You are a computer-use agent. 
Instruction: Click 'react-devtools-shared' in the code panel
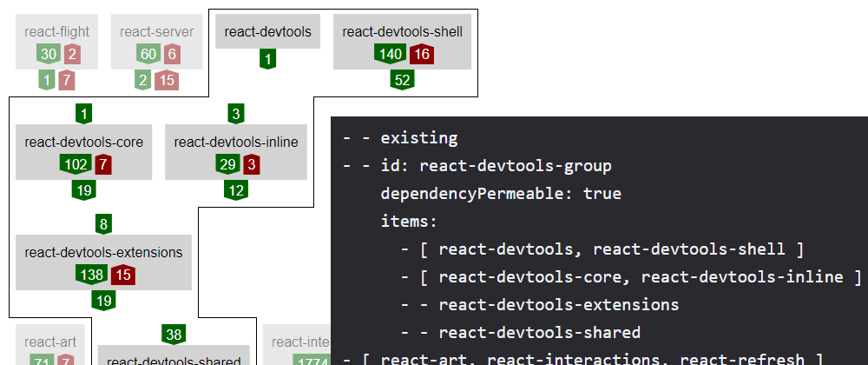click(x=540, y=332)
